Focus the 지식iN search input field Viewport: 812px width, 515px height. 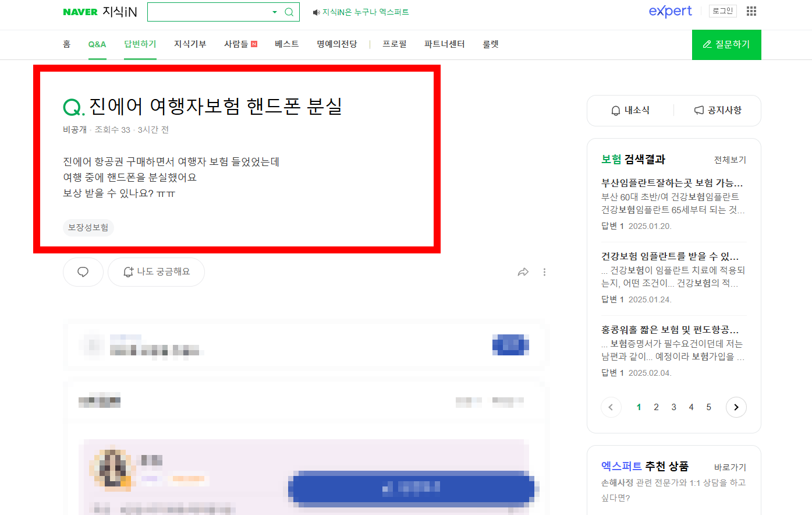click(x=208, y=12)
